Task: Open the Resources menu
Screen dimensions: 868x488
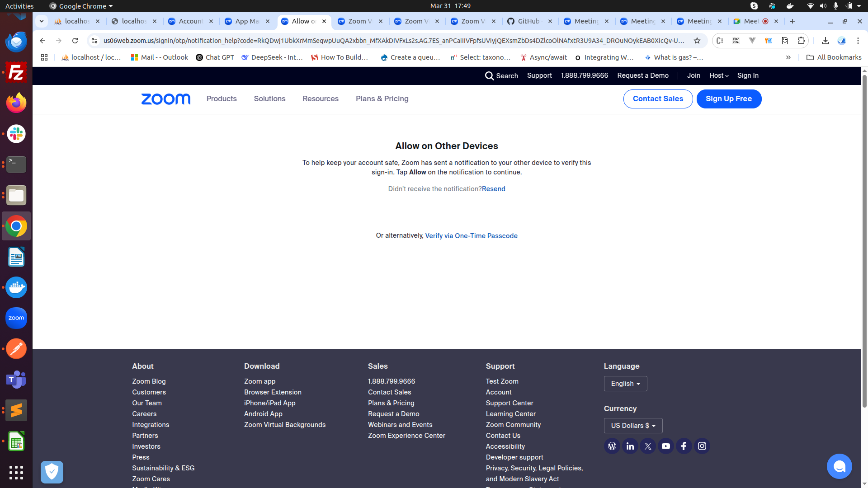Action: pos(321,99)
